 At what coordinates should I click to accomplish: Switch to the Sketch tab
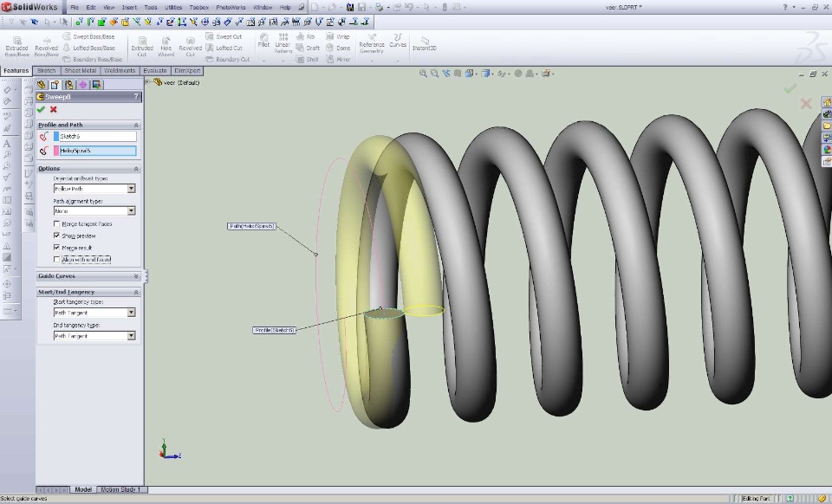click(x=46, y=71)
